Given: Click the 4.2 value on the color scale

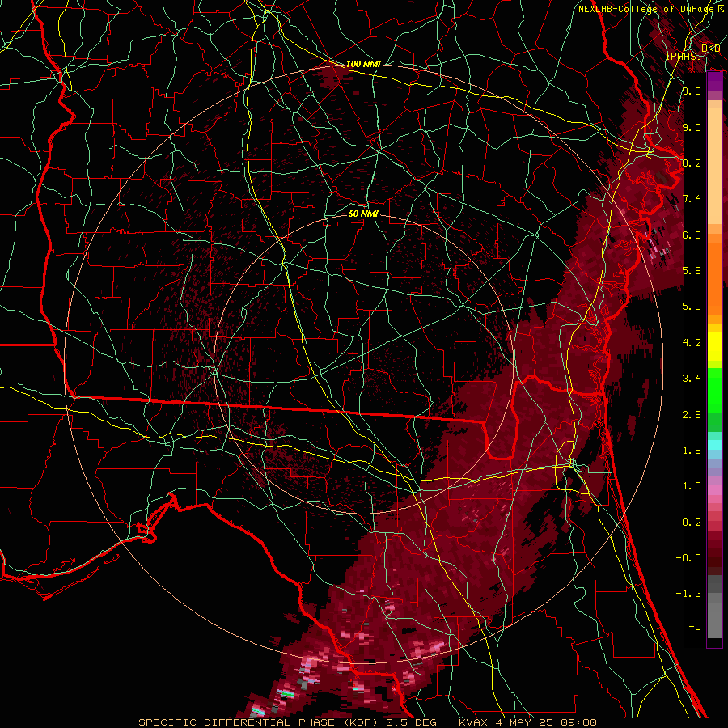Looking at the screenshot, I should coord(692,343).
